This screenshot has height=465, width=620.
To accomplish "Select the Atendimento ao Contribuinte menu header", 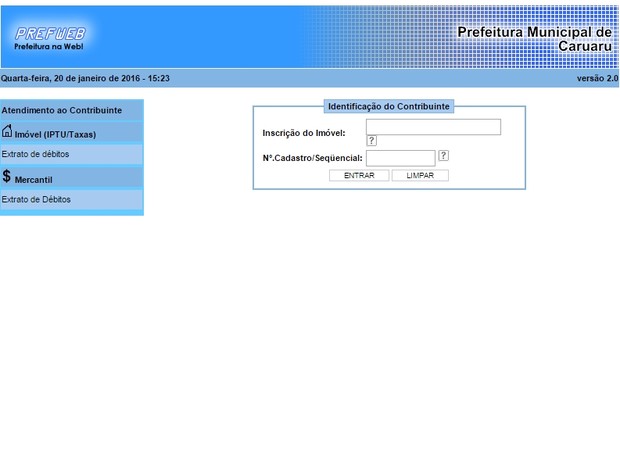I will (x=62, y=110).
